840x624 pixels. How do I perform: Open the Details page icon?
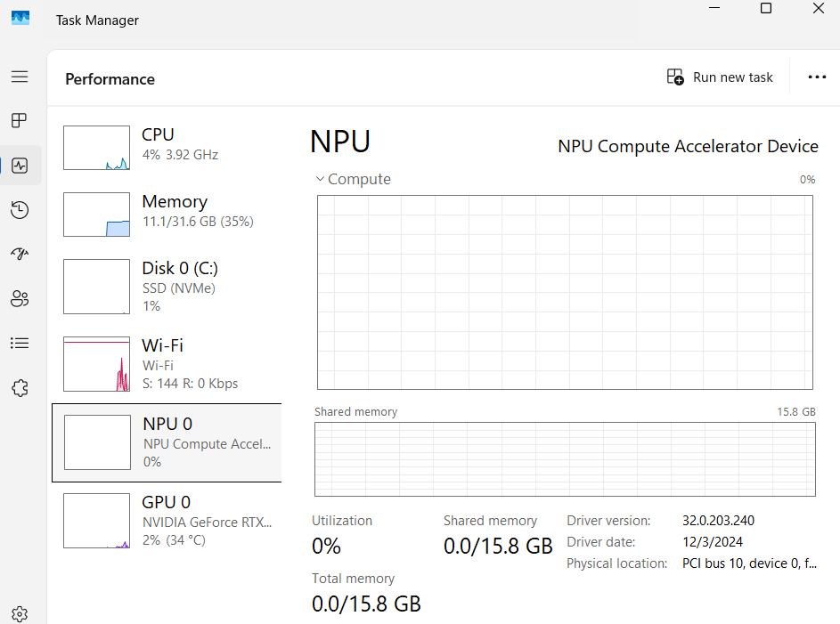20,344
